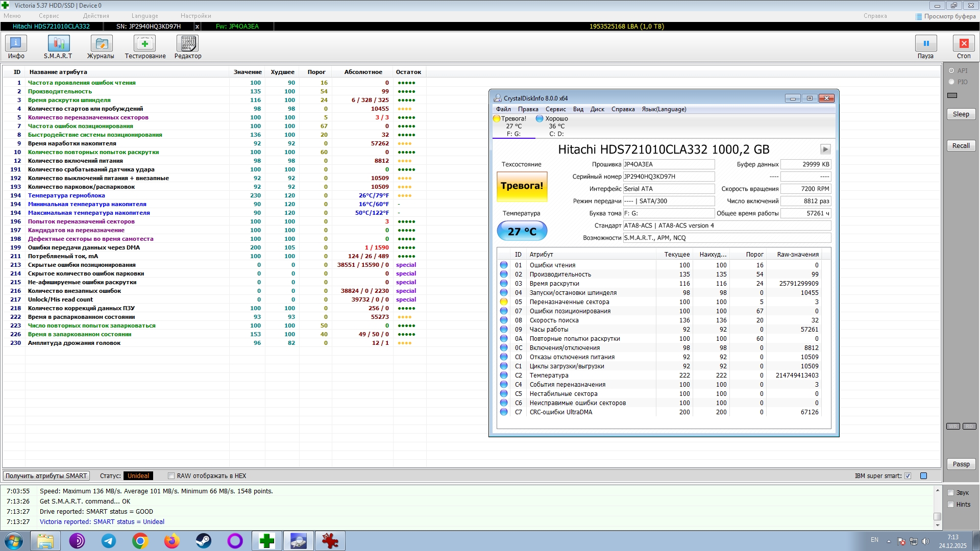Viewport: 980px width, 551px height.
Task: Enable RAW отображать в HEX checkbox
Action: 171,476
